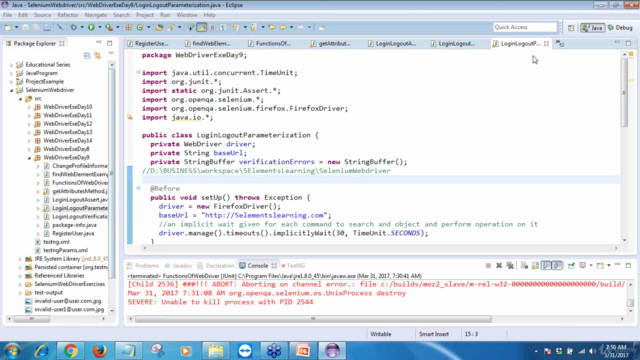Click the New file toolbar icon
The width and height of the screenshot is (640, 360).
tap(8, 27)
